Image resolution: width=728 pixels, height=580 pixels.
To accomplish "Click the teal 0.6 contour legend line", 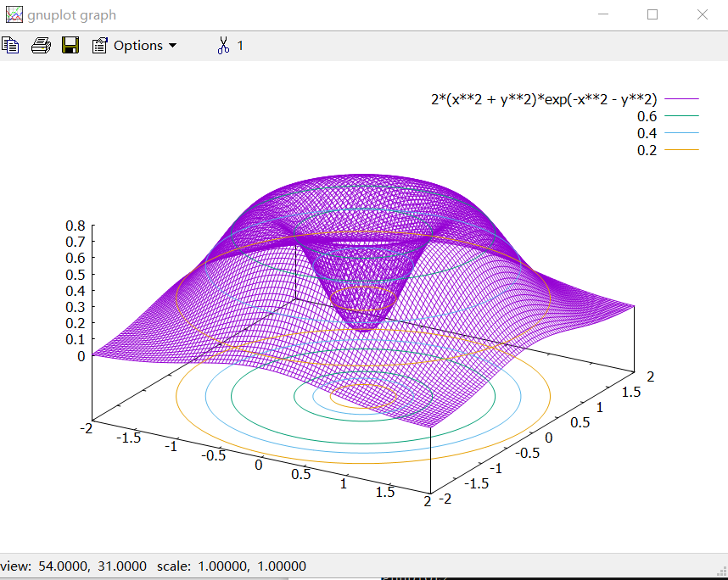I will coord(683,115).
